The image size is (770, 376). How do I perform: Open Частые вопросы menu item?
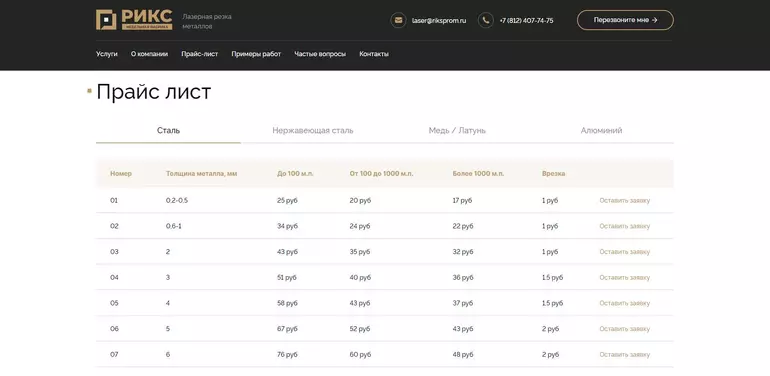coord(320,54)
